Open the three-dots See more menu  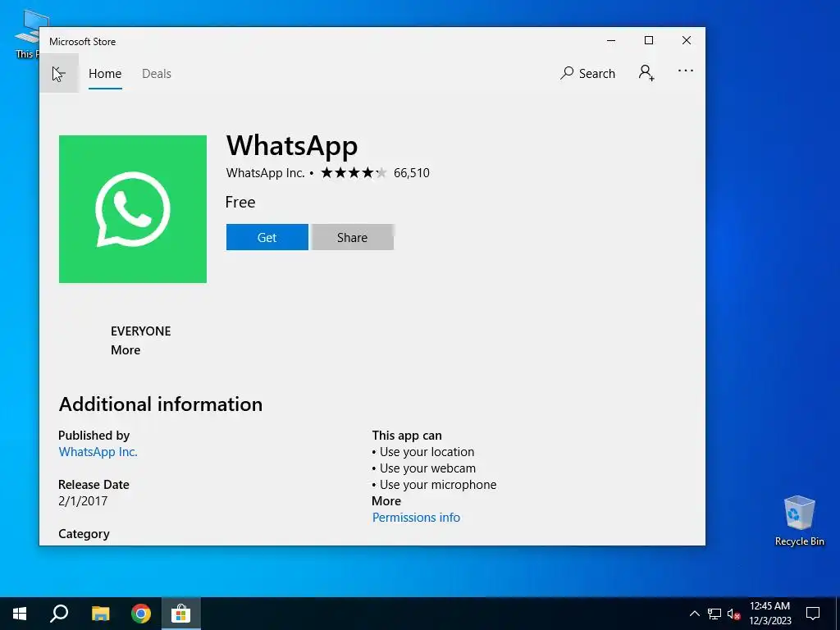(686, 71)
